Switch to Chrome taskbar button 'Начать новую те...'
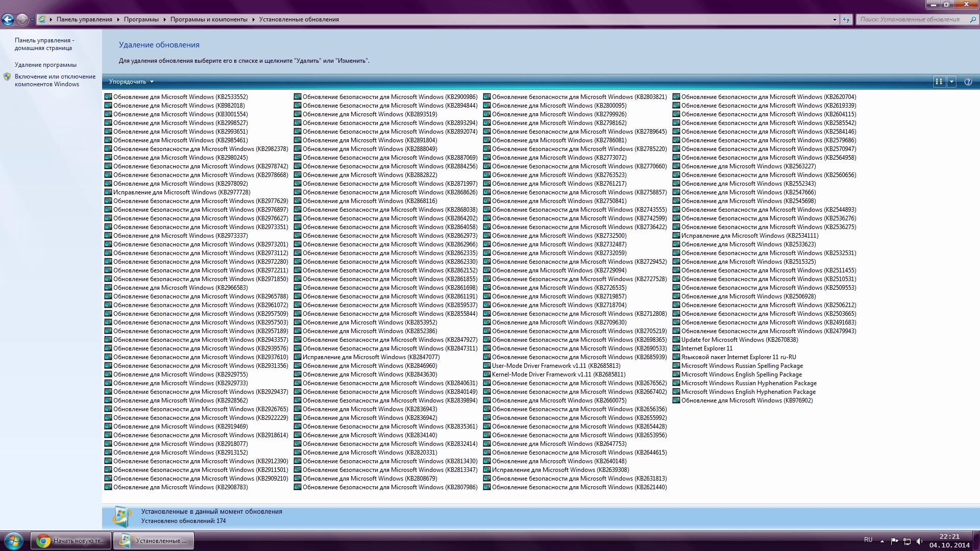 pyautogui.click(x=71, y=541)
